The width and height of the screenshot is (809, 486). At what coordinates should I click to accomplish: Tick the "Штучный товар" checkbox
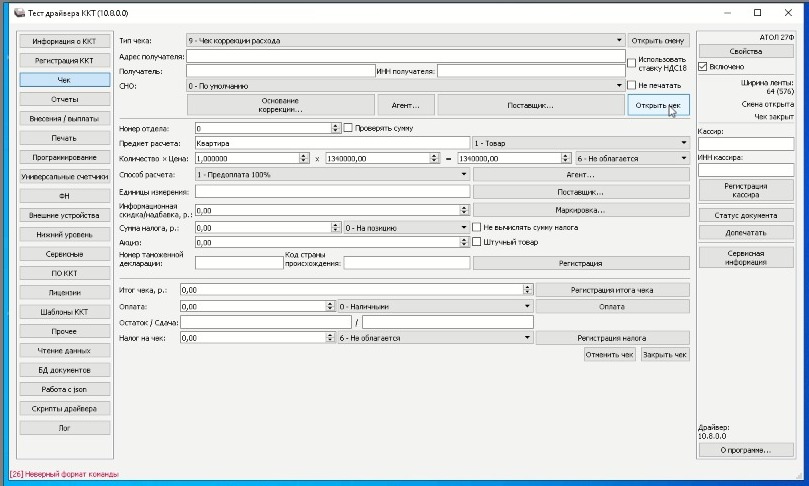click(x=477, y=242)
